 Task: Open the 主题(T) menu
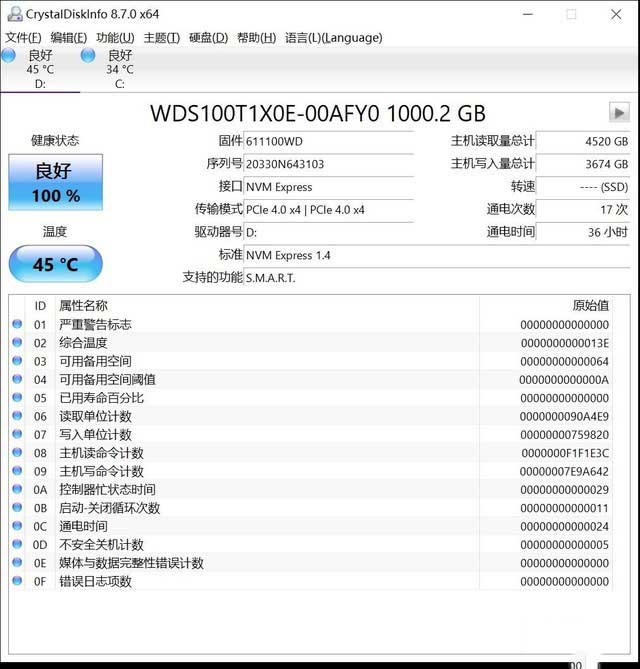coord(162,38)
